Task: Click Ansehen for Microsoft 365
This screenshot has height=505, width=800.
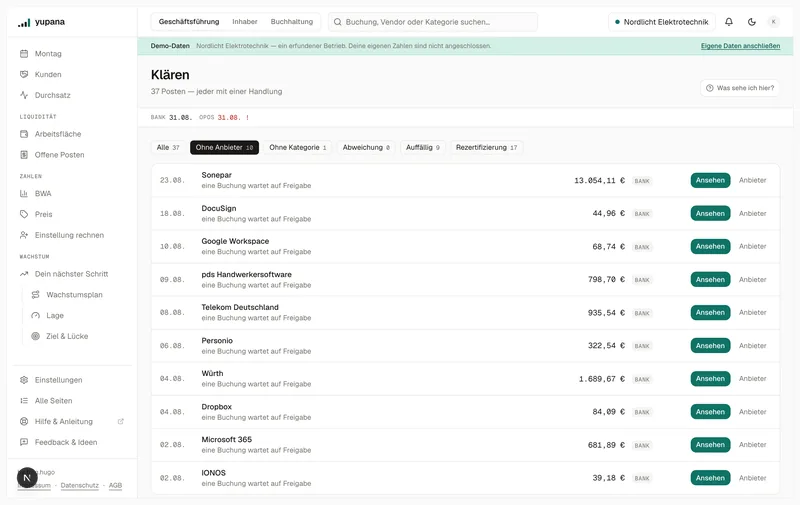Action: [710, 445]
